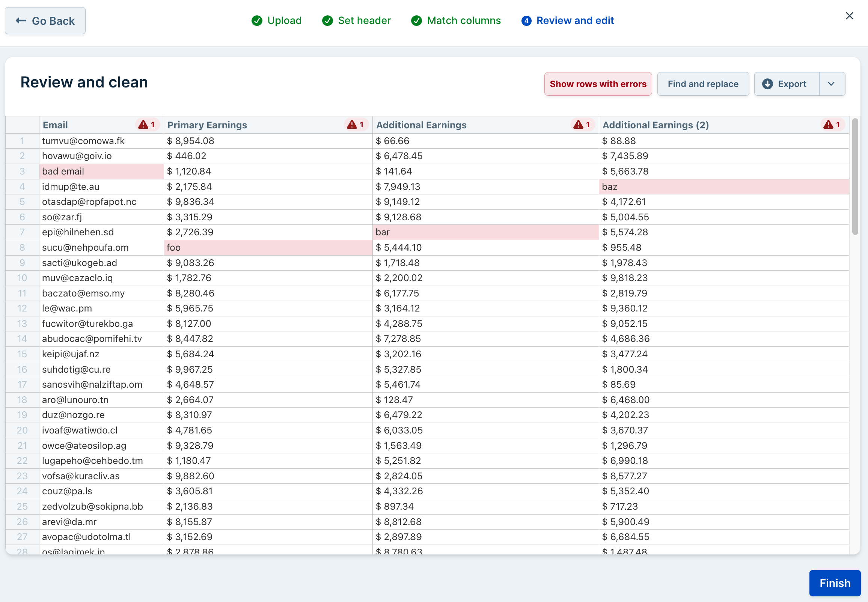The height and width of the screenshot is (602, 868).
Task: Click the Finish button
Action: coord(835,583)
